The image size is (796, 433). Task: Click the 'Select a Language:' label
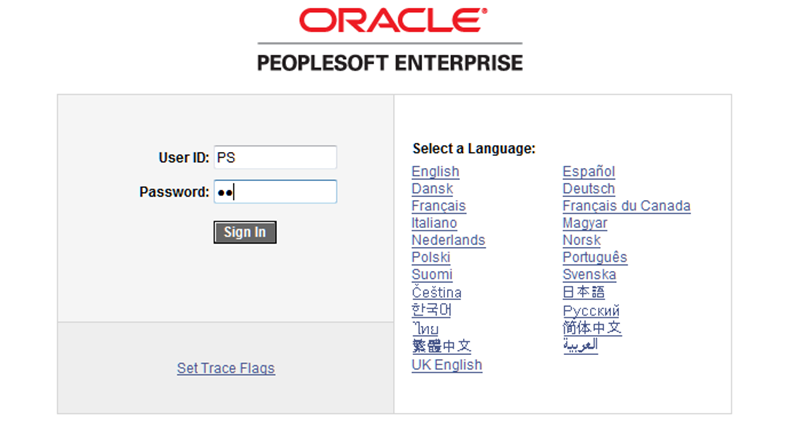(x=474, y=149)
